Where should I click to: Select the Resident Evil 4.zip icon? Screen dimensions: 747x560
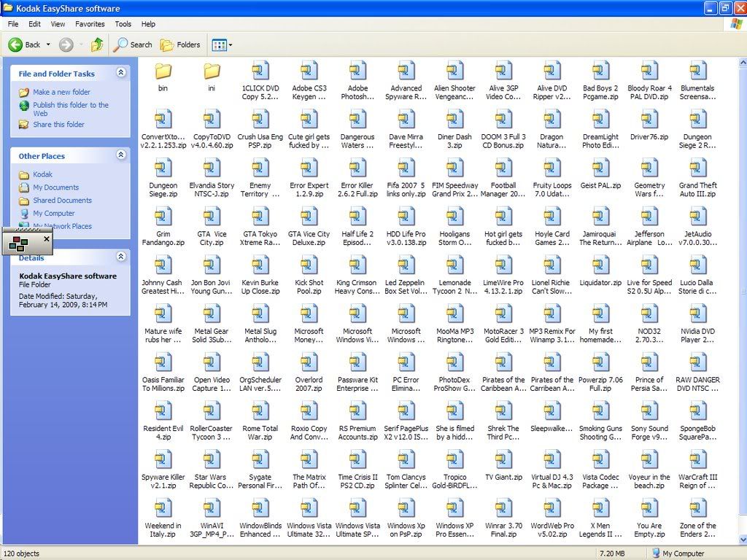tap(163, 411)
